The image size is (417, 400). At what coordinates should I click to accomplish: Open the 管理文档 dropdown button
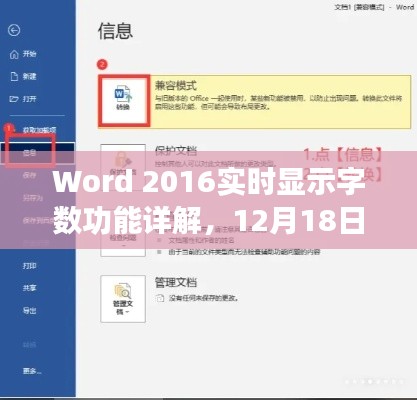tap(123, 299)
